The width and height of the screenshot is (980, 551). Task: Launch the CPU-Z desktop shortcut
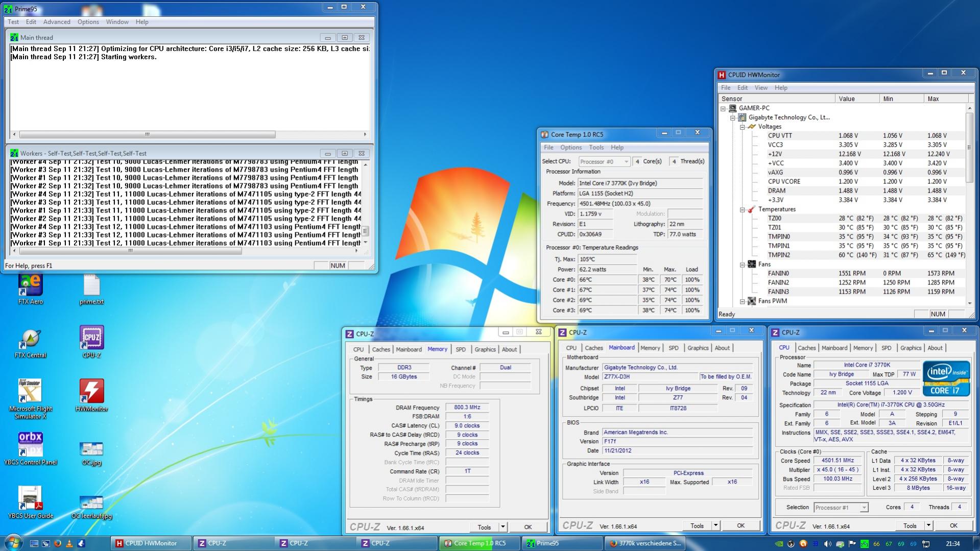(92, 342)
